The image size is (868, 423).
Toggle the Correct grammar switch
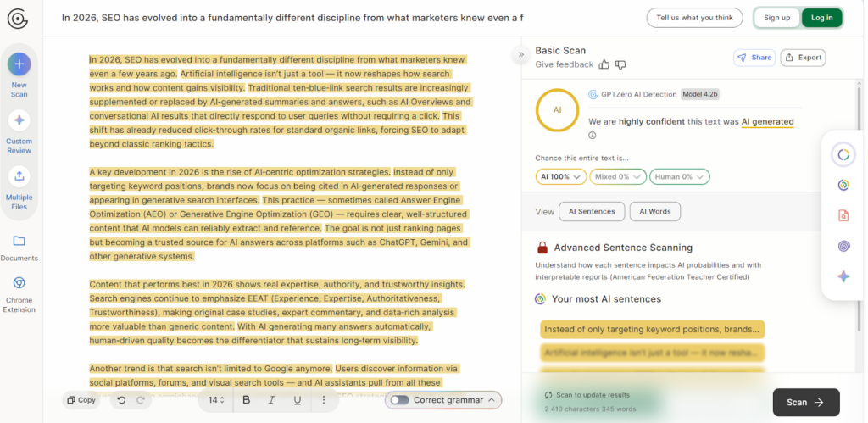click(x=399, y=400)
